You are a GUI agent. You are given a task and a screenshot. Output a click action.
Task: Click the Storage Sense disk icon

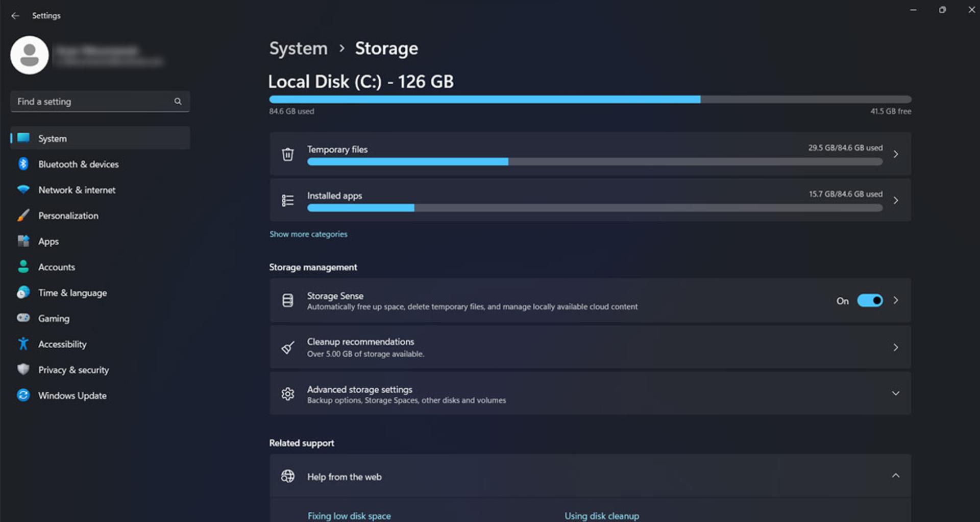(288, 300)
